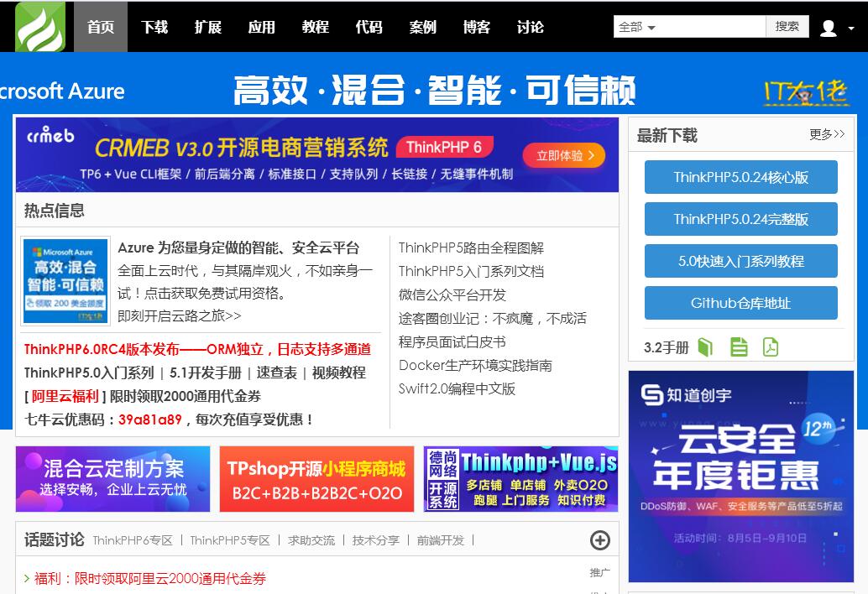Expand 更多>> in the 最新下载 panel

[827, 134]
